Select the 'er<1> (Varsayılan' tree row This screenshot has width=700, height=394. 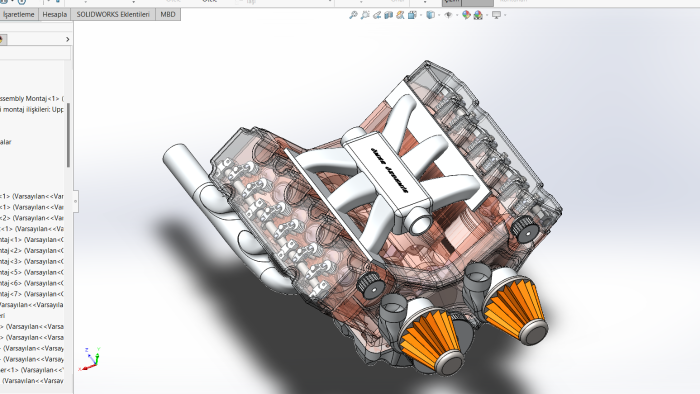[x=32, y=370]
